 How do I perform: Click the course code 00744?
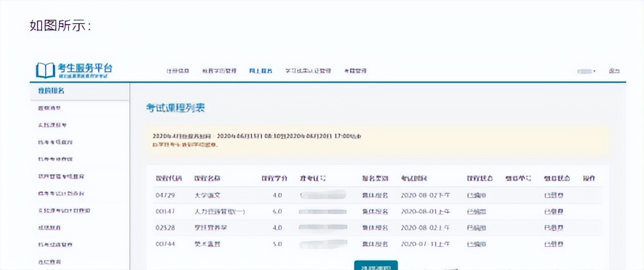point(165,244)
